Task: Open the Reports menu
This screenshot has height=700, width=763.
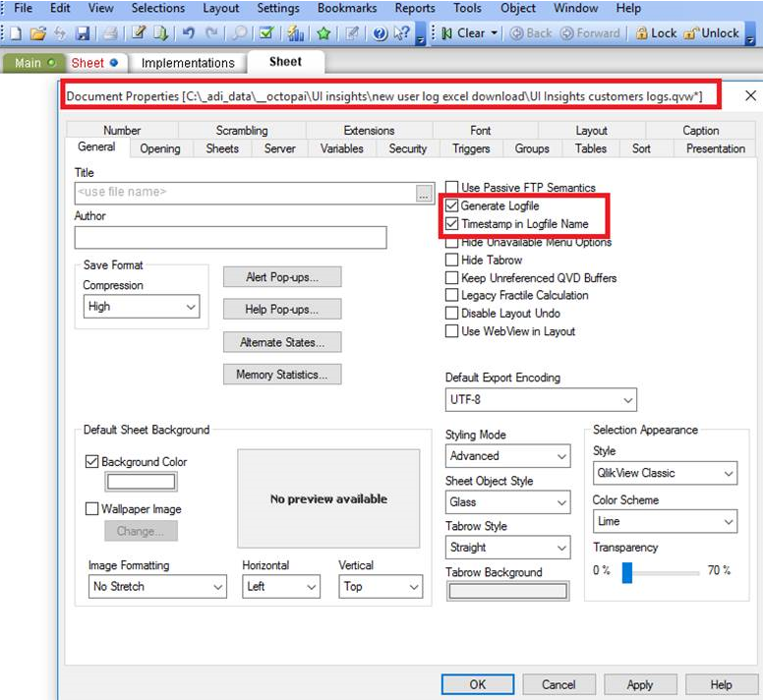Action: click(415, 8)
